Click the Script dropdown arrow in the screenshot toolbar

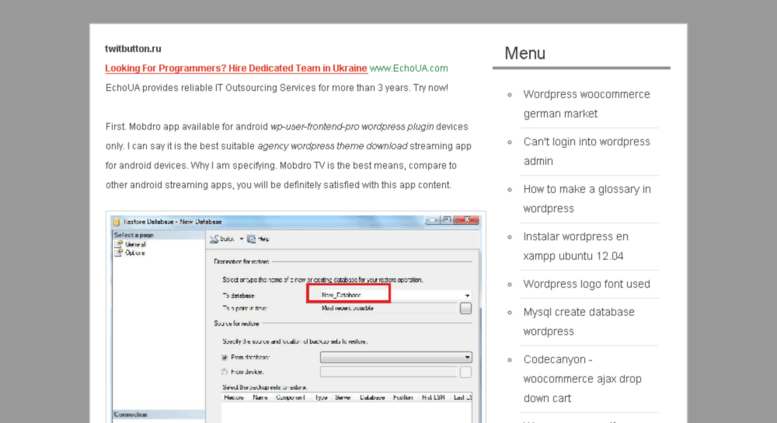click(x=241, y=239)
